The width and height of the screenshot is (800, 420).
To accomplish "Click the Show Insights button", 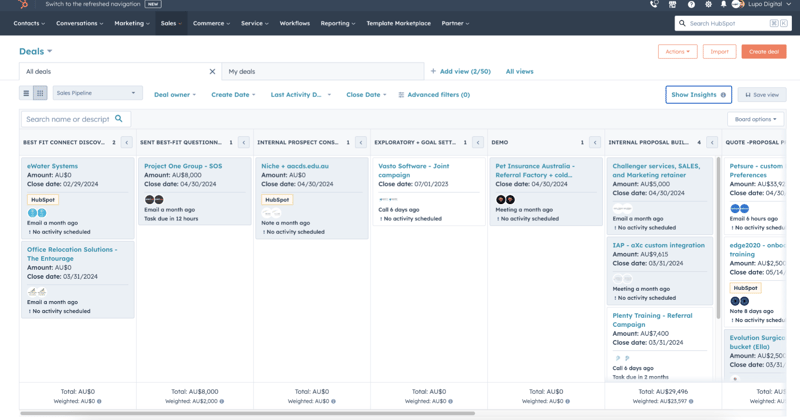I will (x=698, y=95).
